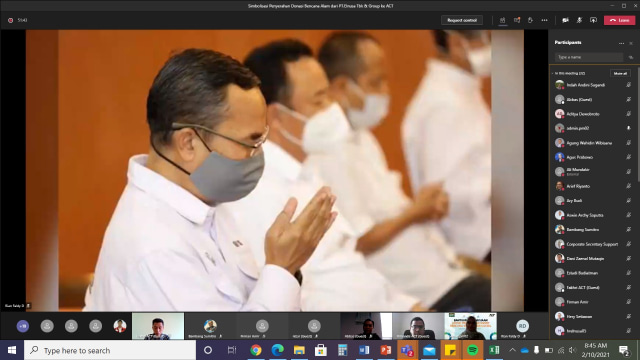Screen dimensions: 640x360
Task: Click Request control button
Action: pos(462,20)
